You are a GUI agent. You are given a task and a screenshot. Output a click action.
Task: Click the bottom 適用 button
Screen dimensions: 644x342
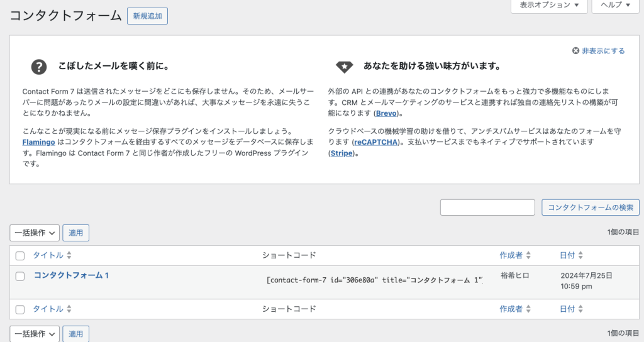(x=75, y=334)
